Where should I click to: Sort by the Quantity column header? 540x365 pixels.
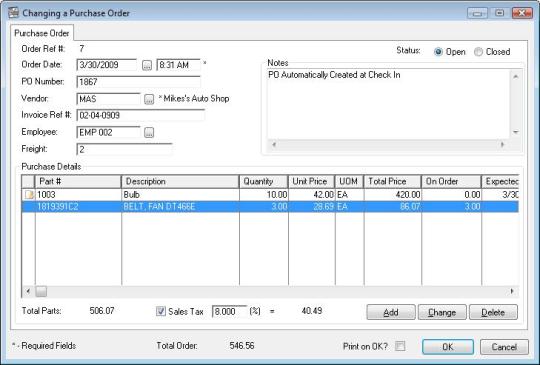tap(264, 181)
